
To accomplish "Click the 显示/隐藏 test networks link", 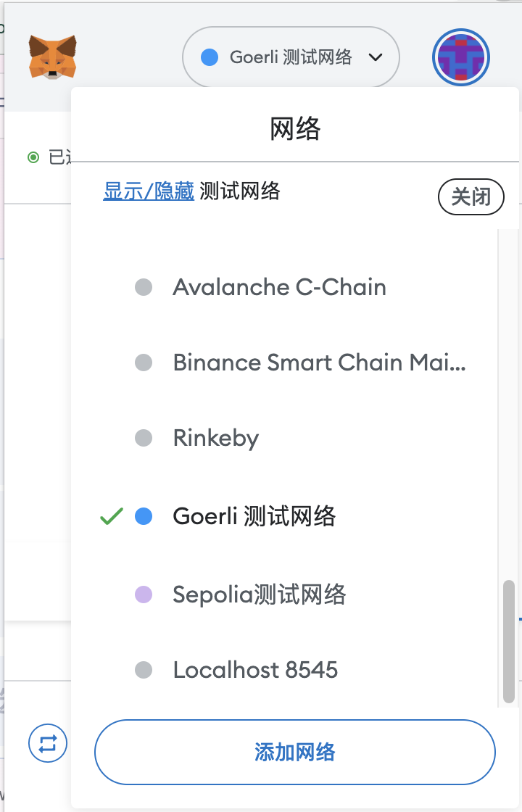I will click(149, 191).
